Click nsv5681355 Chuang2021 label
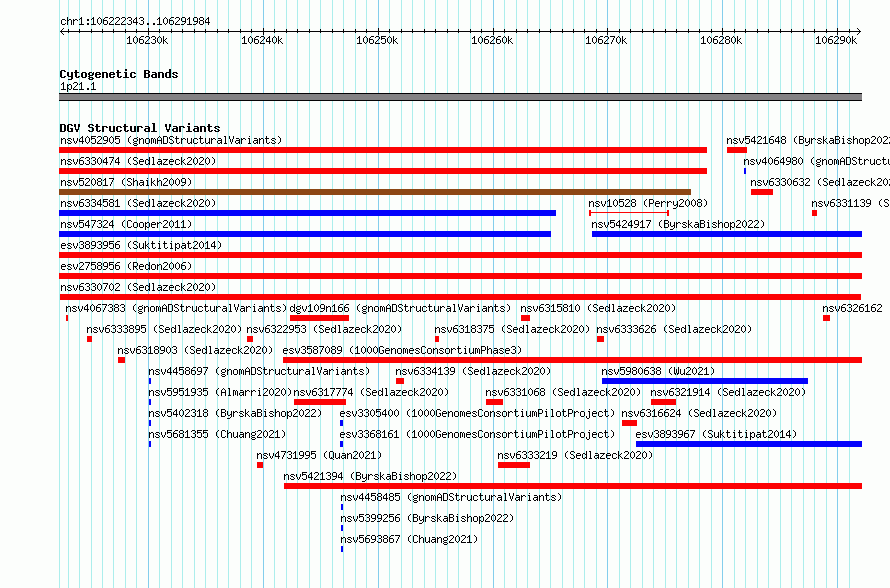 [217, 434]
